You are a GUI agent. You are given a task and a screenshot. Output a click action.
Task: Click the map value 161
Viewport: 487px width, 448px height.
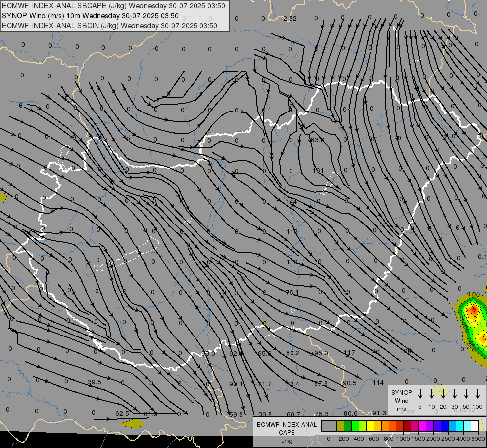(318, 170)
